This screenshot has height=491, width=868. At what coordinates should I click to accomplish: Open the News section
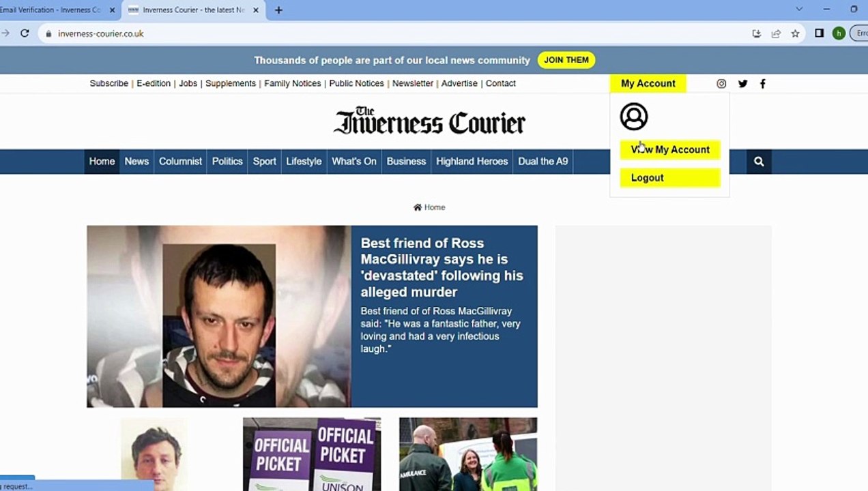pos(136,162)
